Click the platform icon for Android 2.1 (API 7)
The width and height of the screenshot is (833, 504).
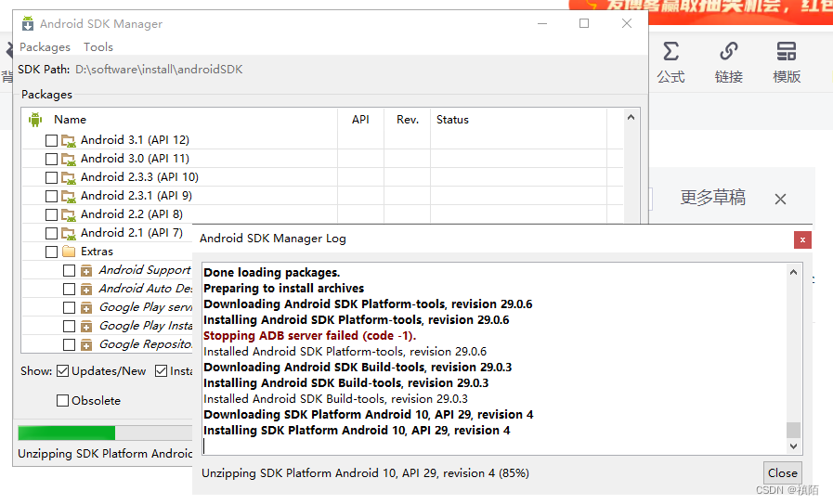point(68,234)
